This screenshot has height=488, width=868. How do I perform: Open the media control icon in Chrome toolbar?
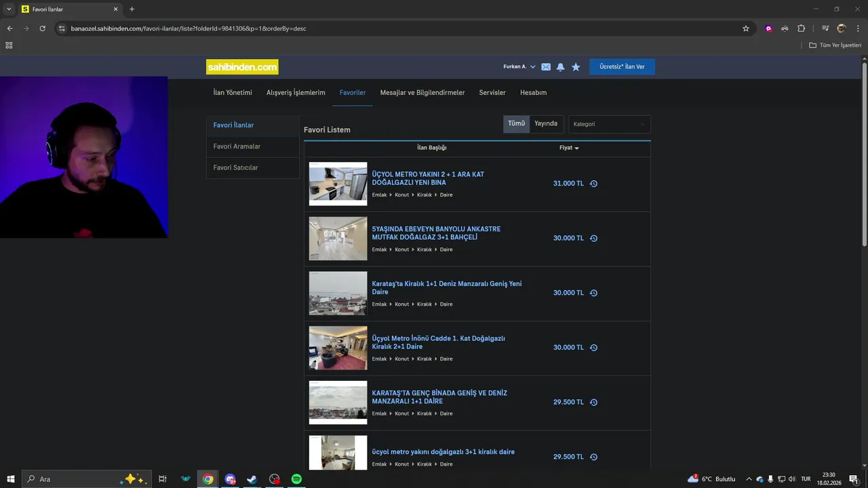tap(825, 28)
